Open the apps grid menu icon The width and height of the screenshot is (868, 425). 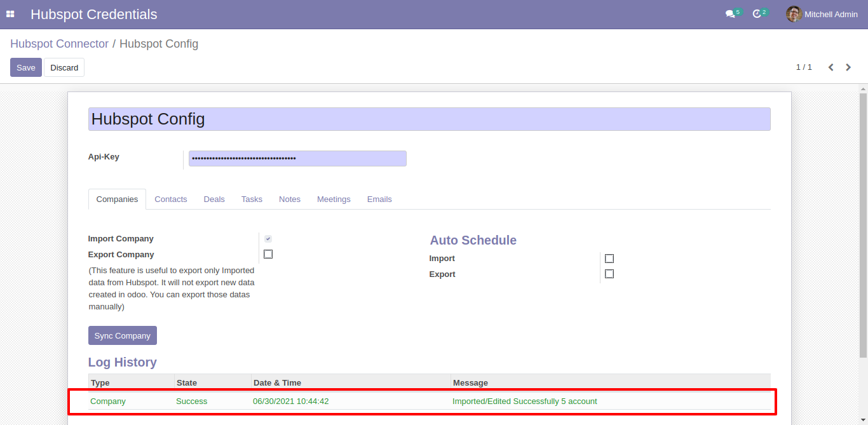pyautogui.click(x=10, y=14)
